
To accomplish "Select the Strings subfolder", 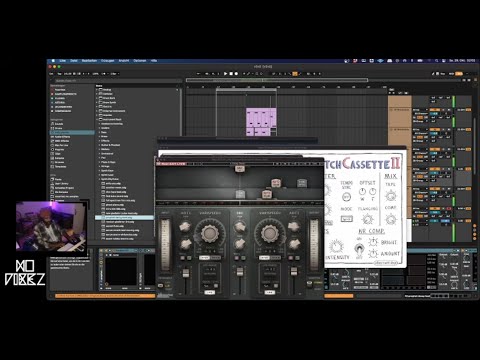I will 105,166.
